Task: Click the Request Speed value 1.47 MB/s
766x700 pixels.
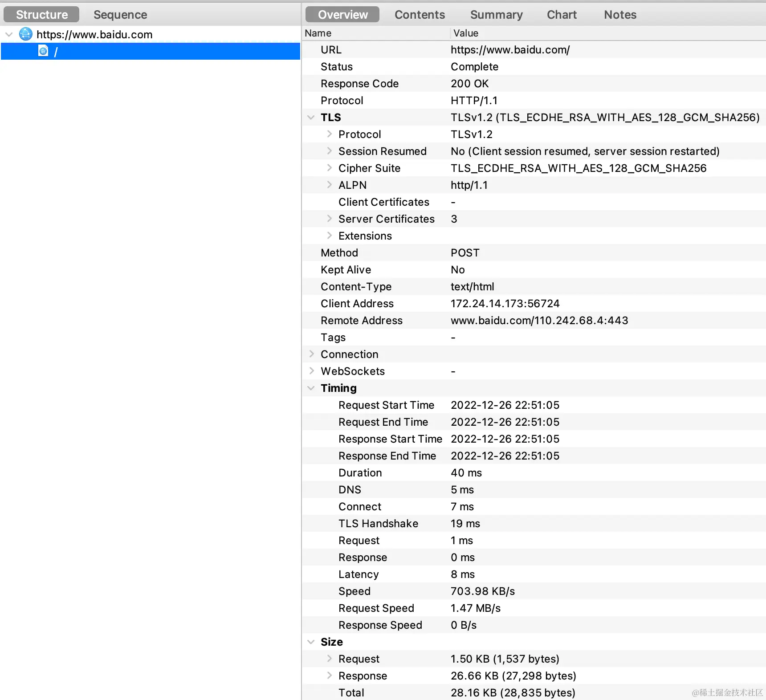Action: 476,608
